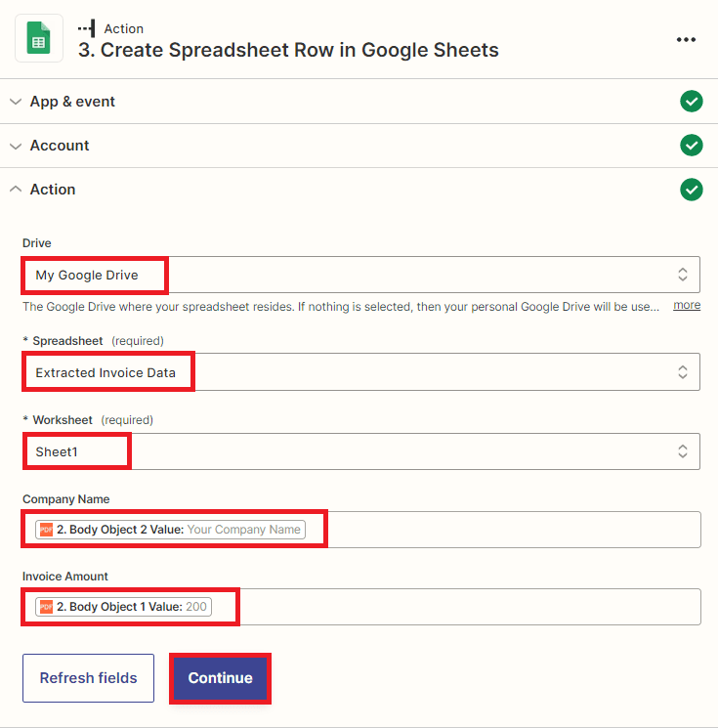This screenshot has width=718, height=728.
Task: Click the PDF icon in Company Name field
Action: click(x=46, y=530)
